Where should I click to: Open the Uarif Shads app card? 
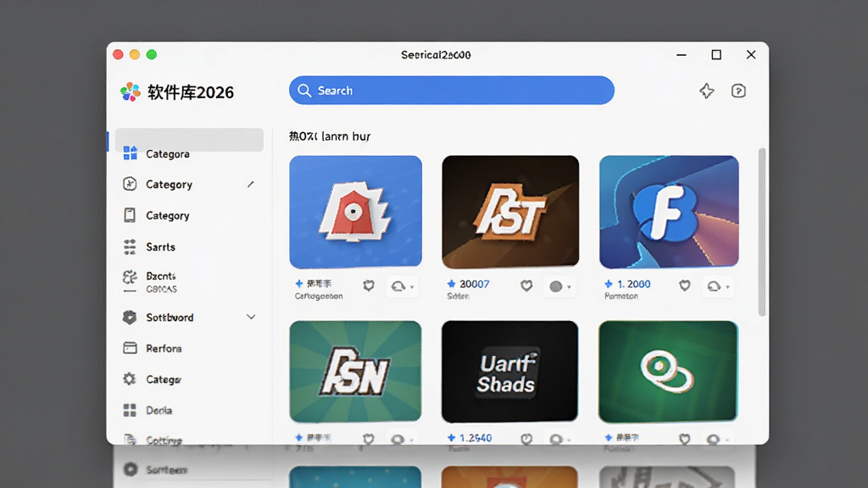click(x=509, y=372)
